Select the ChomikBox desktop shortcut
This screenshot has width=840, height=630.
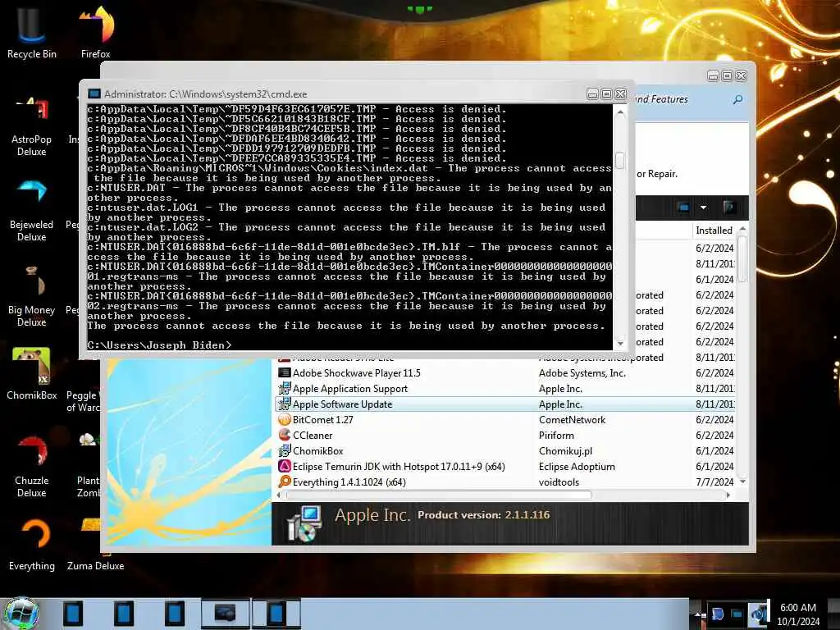point(32,373)
